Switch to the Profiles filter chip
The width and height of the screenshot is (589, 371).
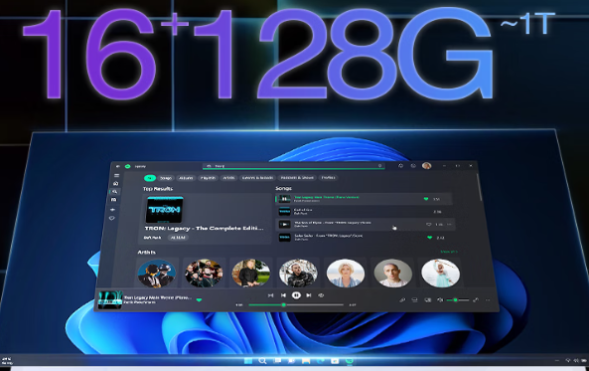[x=328, y=178]
